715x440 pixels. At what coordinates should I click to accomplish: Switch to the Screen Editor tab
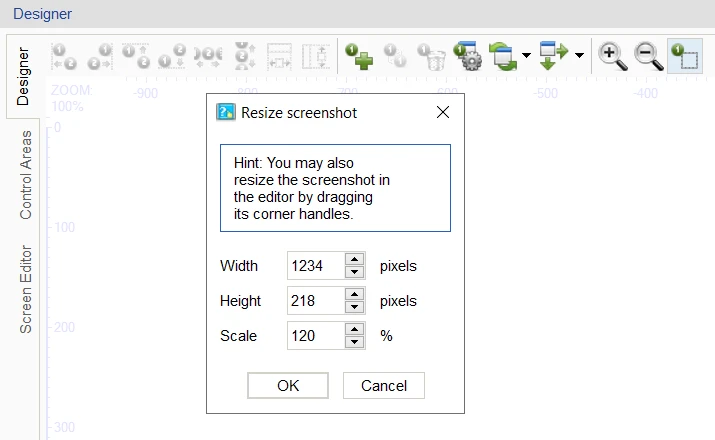pyautogui.click(x=26, y=289)
